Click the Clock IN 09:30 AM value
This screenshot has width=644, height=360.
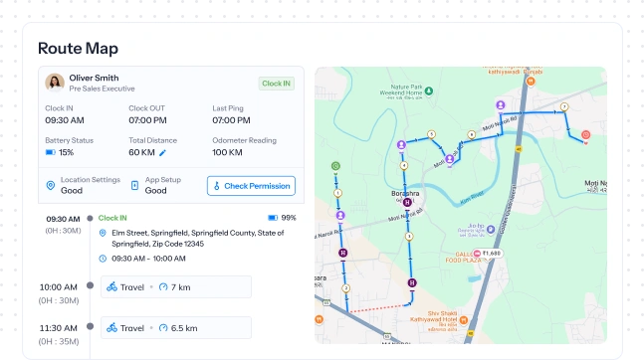[65, 120]
